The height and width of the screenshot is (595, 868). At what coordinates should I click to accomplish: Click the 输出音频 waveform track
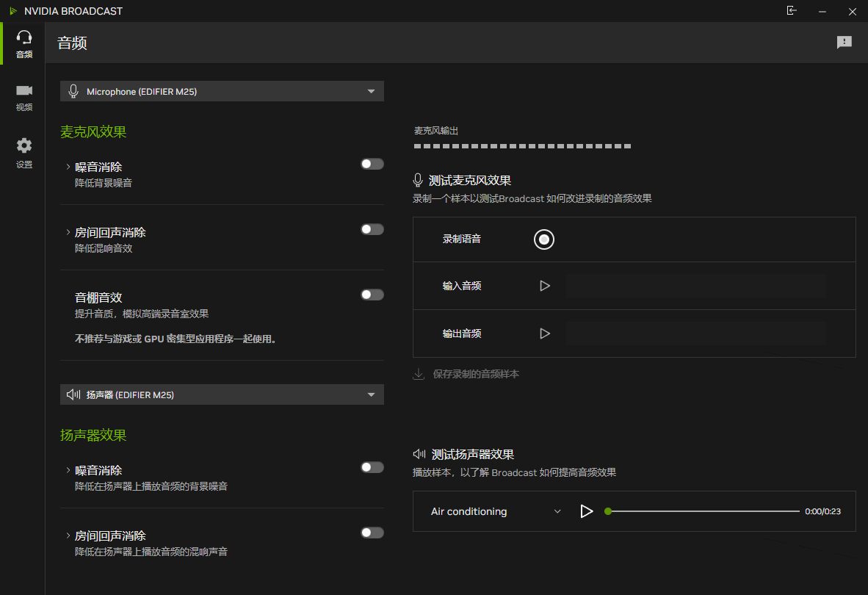click(696, 333)
